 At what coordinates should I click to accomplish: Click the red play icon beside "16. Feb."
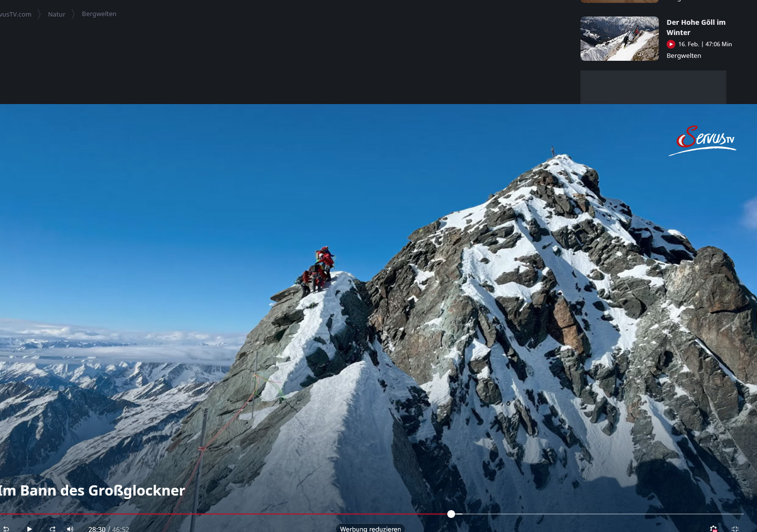671,44
